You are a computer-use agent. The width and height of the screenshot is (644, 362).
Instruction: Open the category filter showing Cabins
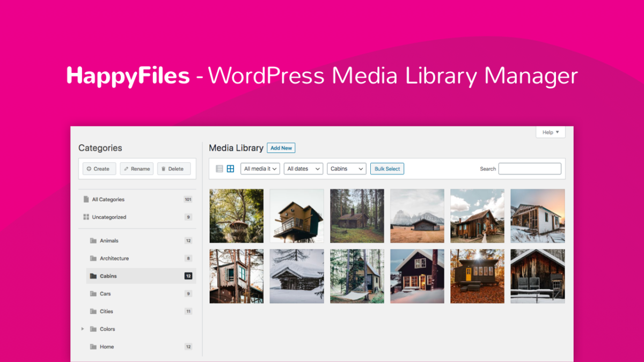tap(347, 168)
